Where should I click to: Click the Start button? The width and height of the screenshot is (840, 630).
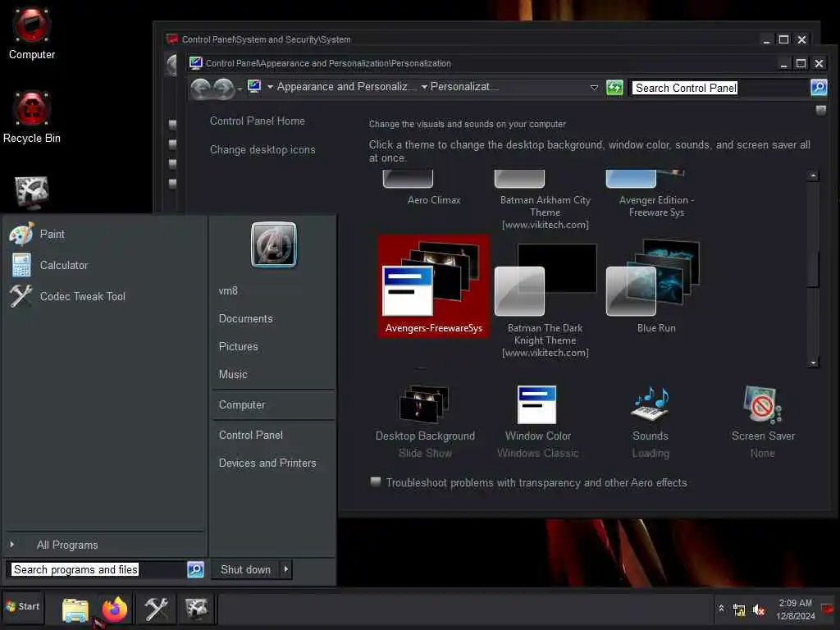pos(22,607)
